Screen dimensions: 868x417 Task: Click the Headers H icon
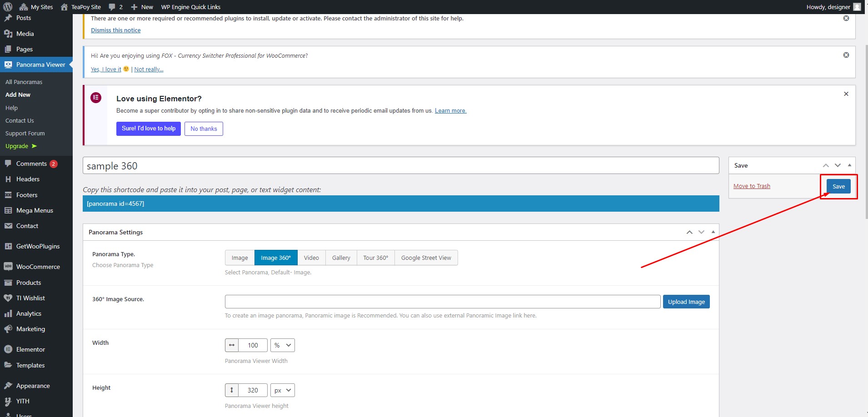coord(8,179)
